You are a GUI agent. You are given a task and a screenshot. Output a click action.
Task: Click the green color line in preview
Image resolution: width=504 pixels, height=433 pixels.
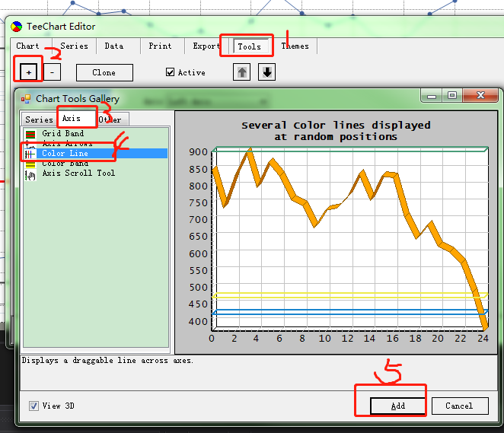coord(350,149)
